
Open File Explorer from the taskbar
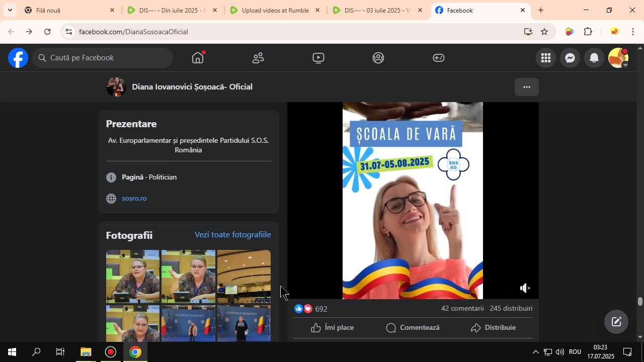pos(86,352)
